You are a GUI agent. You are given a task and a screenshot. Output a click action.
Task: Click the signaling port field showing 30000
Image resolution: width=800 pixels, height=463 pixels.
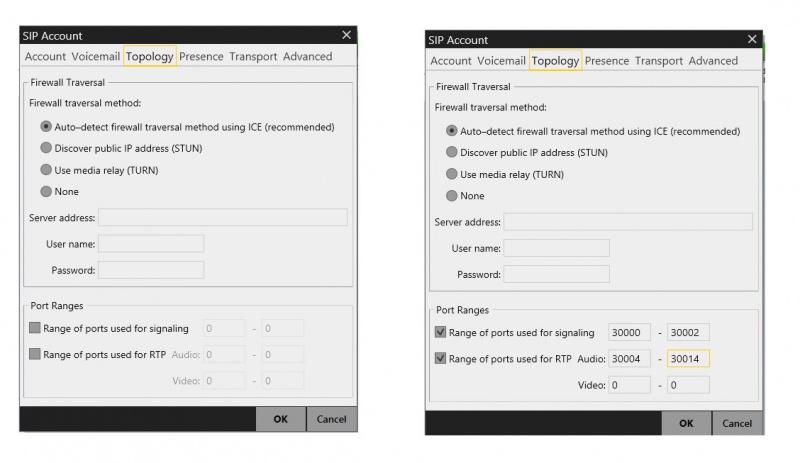pos(629,332)
